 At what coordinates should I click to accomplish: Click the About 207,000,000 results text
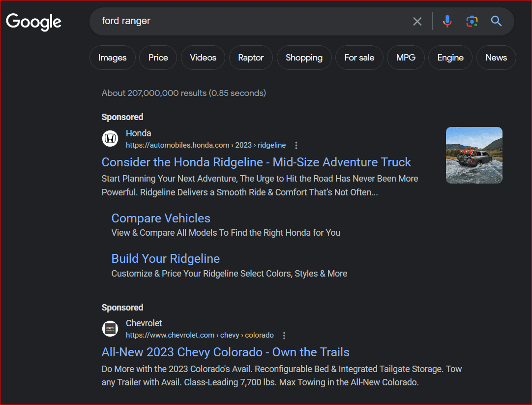pyautogui.click(x=183, y=93)
